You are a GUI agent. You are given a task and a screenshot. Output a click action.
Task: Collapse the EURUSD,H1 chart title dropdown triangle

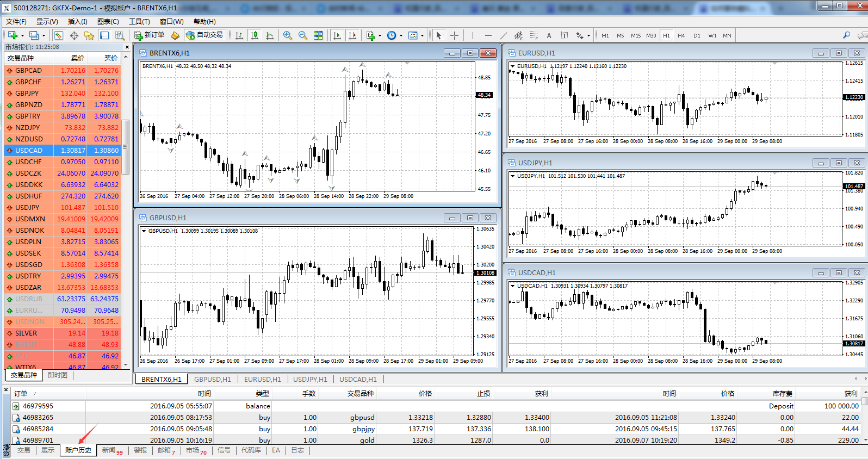512,66
